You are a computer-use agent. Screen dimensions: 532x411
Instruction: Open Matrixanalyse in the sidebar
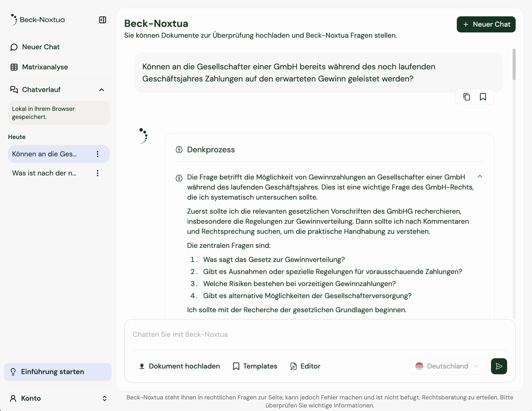(45, 67)
